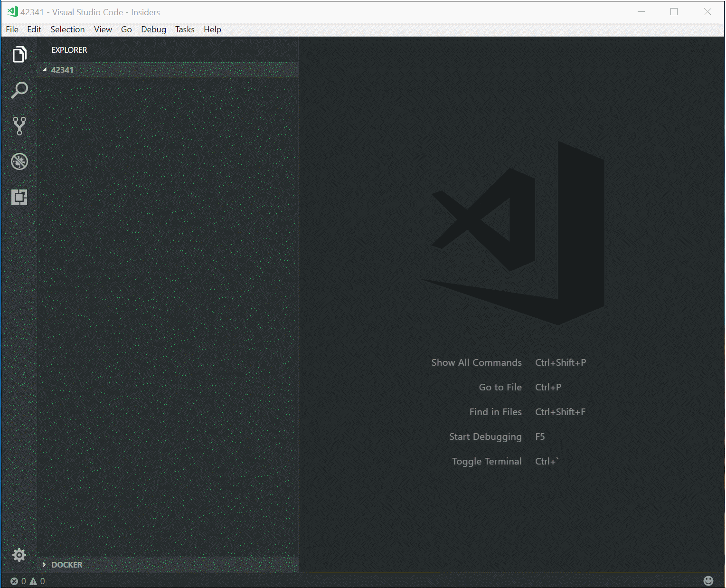Open the Help menu

(213, 29)
